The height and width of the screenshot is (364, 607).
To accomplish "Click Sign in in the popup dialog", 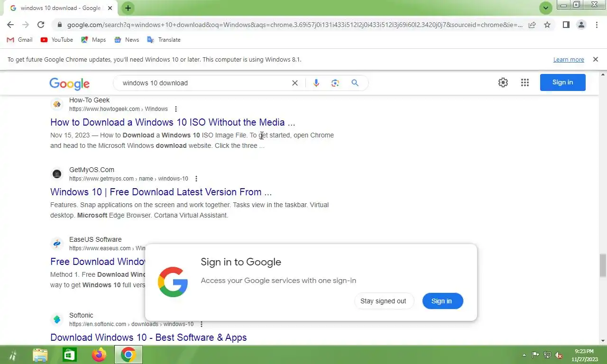I will (442, 301).
